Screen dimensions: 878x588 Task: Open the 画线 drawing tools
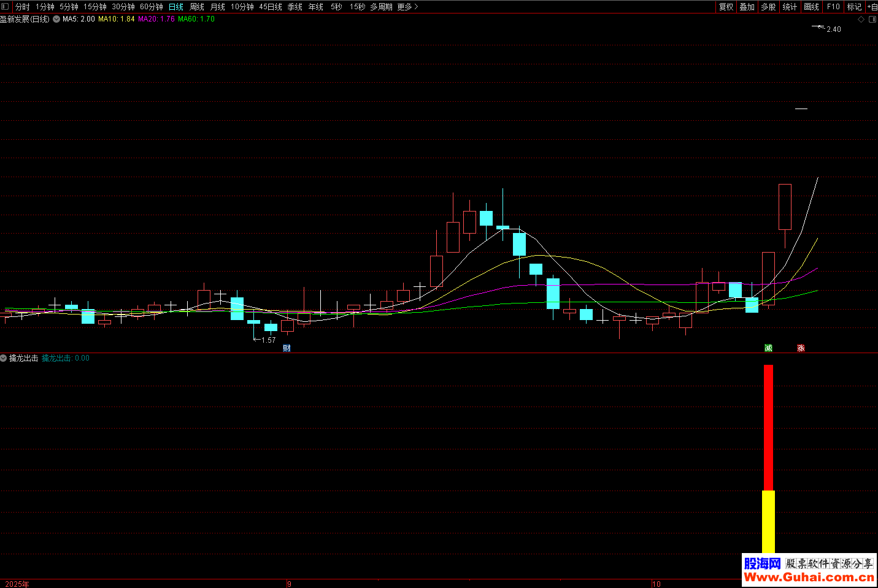click(811, 7)
